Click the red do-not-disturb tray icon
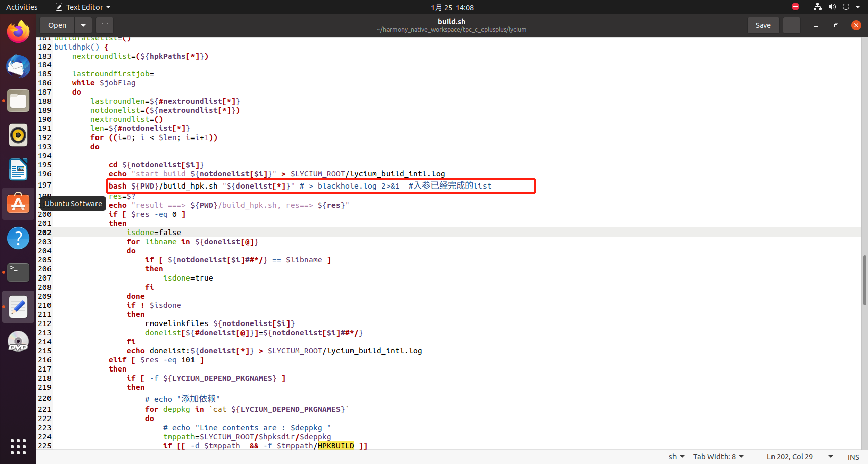The height and width of the screenshot is (464, 868). (795, 7)
